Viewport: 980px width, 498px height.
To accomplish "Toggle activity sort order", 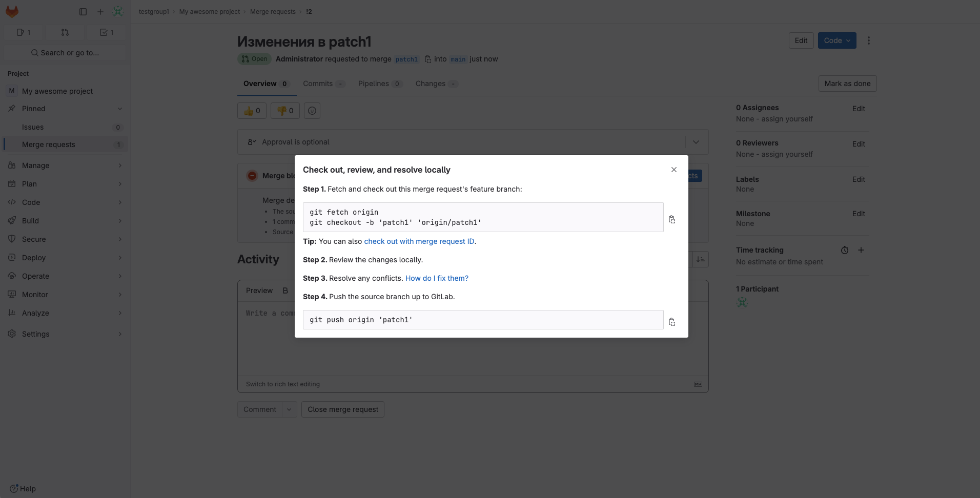I will [x=701, y=259].
